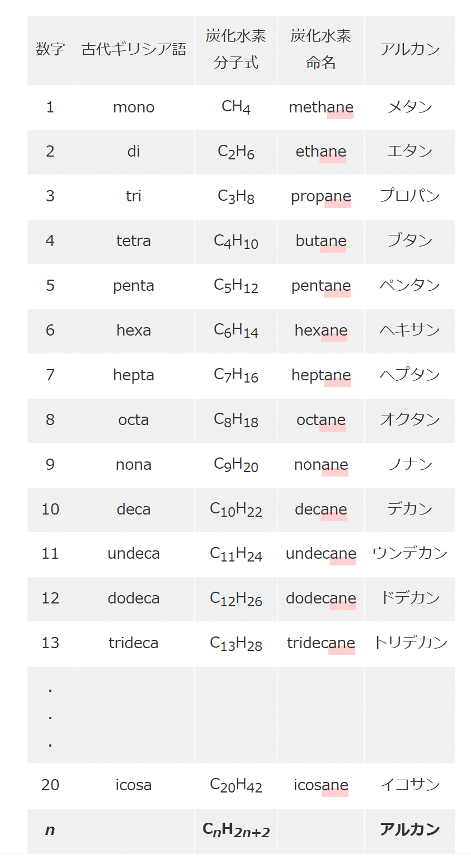Select the アルカン header in the top row
Screen dimensions: 471x868
coord(410,50)
